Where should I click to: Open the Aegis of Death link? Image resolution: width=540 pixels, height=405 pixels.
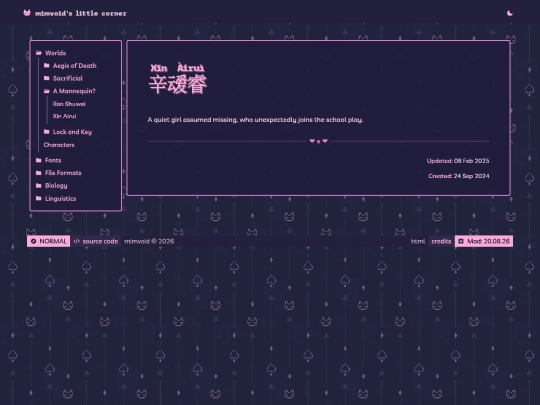point(75,66)
